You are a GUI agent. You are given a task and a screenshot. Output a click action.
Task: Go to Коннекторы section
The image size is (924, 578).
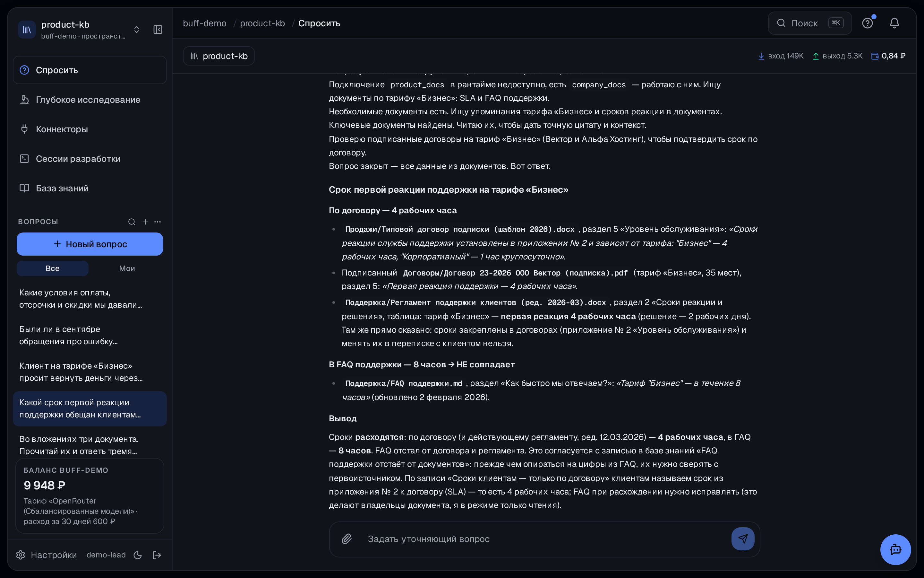click(90, 129)
